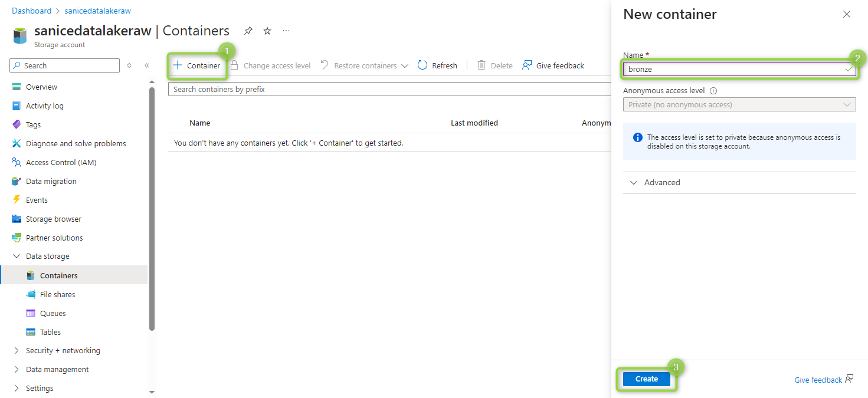Click the sanicedatalakeraw breadcrumb link
Screen dimensions: 868x398
tap(98, 11)
